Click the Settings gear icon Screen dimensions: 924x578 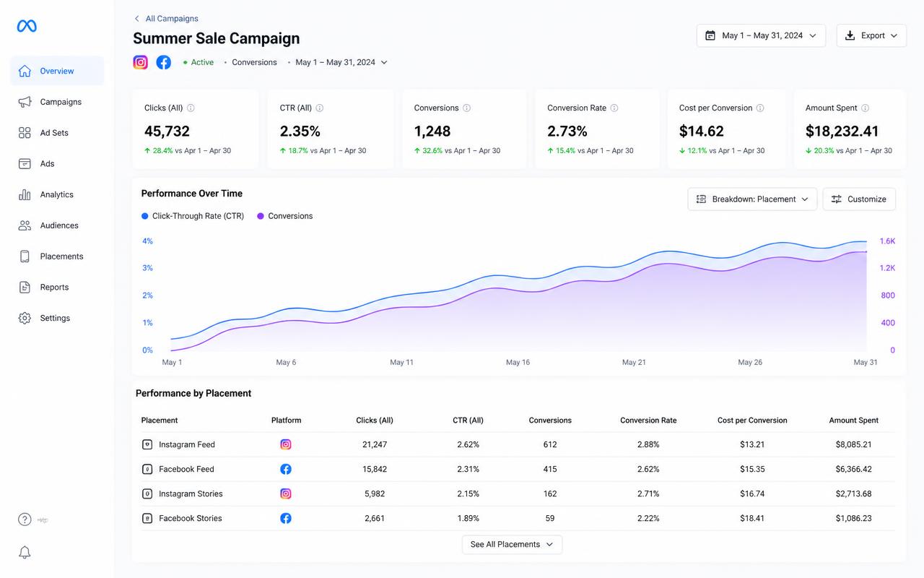(x=25, y=318)
